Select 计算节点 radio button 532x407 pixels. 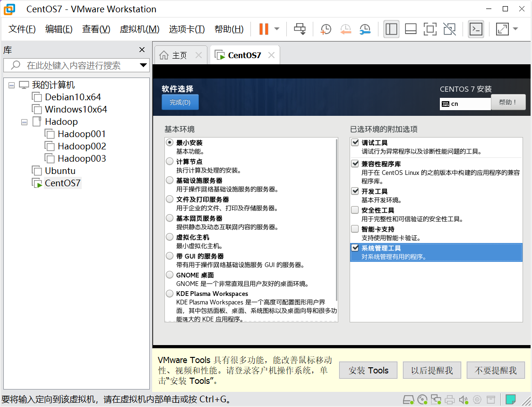coord(170,161)
